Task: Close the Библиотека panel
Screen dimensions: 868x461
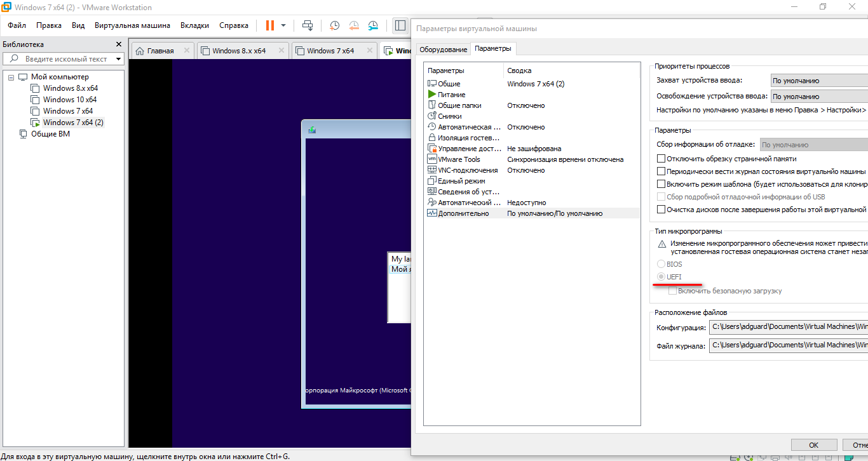Action: coord(118,44)
